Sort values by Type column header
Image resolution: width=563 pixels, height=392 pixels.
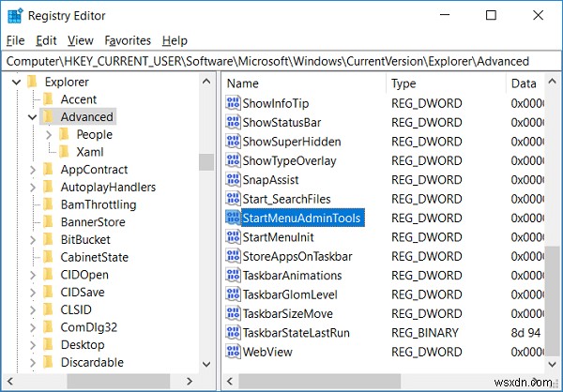click(x=447, y=83)
